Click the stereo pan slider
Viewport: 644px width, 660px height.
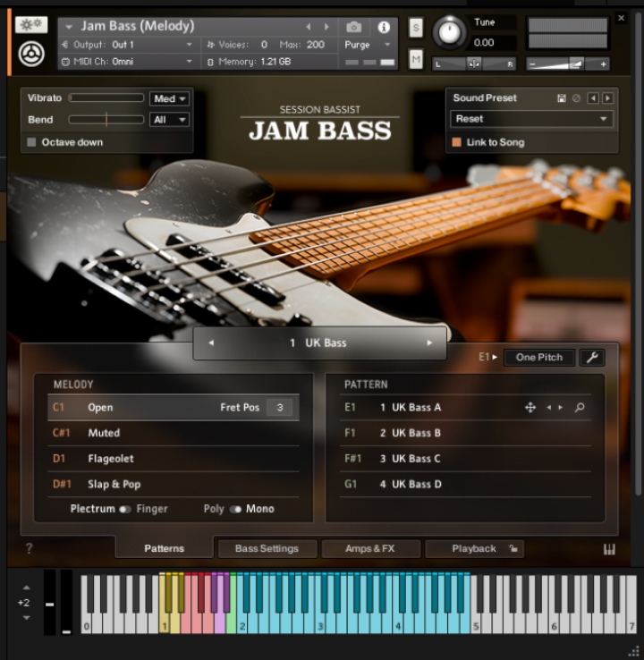pos(474,64)
